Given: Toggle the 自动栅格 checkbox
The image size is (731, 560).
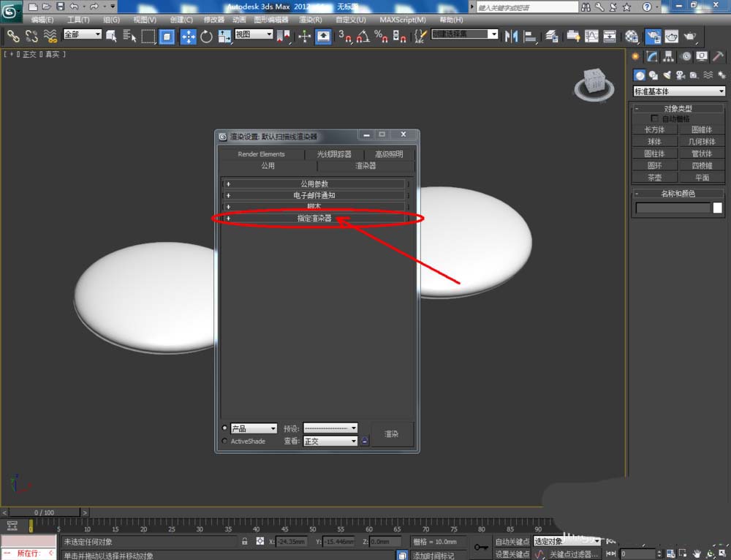Looking at the screenshot, I should coord(654,118).
